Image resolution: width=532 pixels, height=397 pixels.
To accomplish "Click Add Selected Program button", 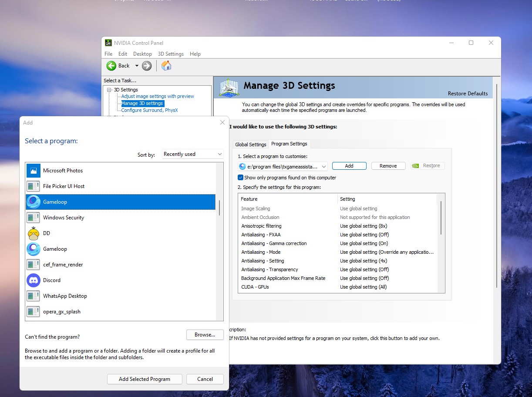I will 145,379.
